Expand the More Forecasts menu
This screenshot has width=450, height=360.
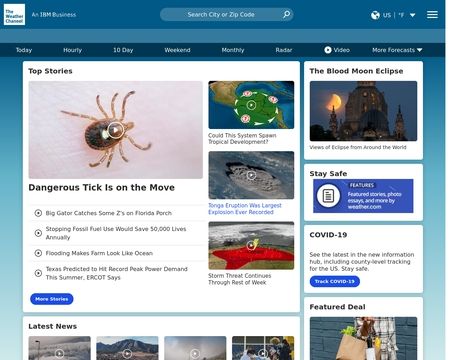coord(397,50)
